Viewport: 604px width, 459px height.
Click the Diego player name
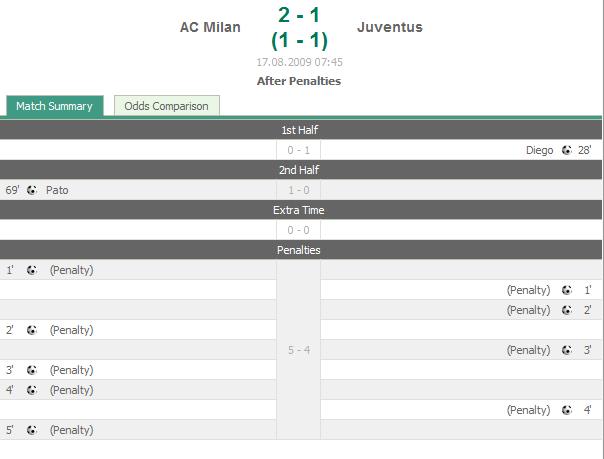(x=539, y=150)
